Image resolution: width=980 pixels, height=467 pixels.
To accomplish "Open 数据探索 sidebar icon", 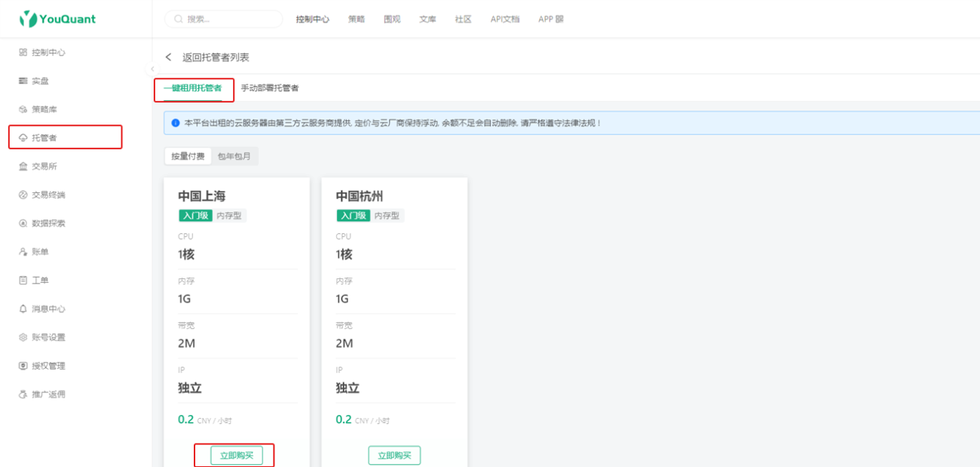I will point(23,223).
